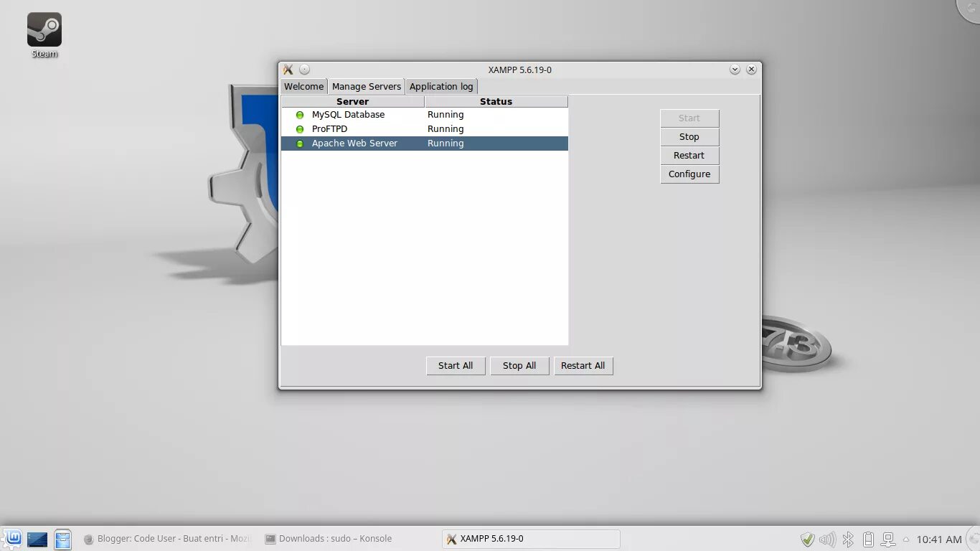This screenshot has height=551, width=980.
Task: Open the Steam desktop shortcut
Action: 44,35
